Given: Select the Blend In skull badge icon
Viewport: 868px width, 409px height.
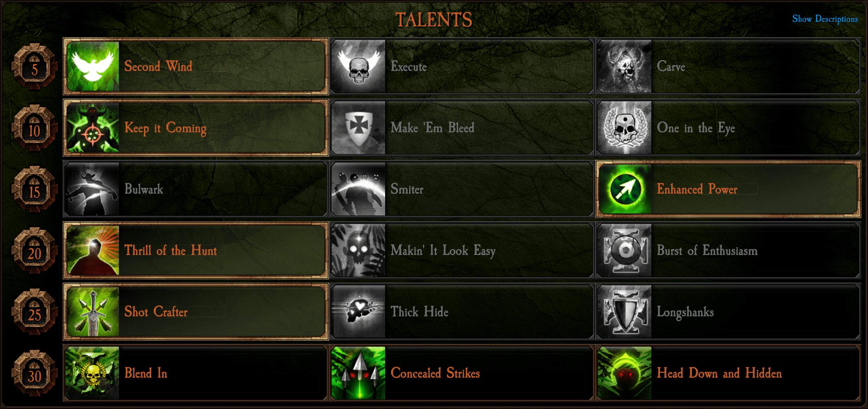Looking at the screenshot, I should 92,373.
